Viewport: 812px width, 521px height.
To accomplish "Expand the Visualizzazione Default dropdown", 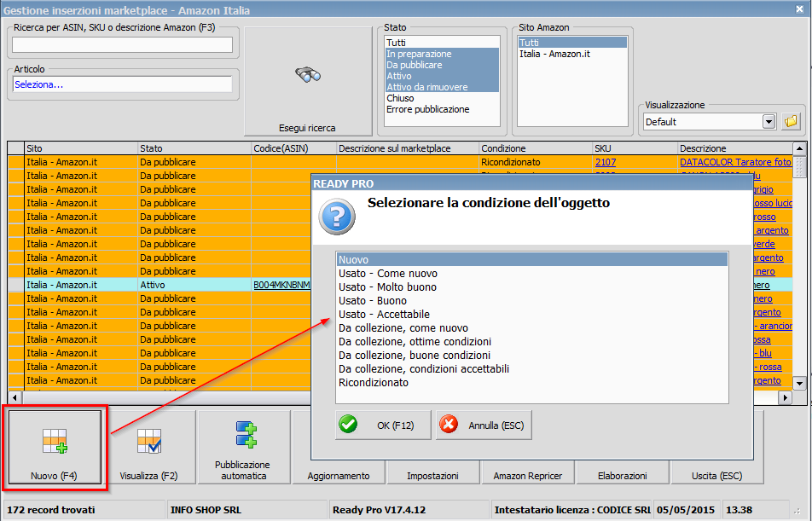I will (768, 122).
